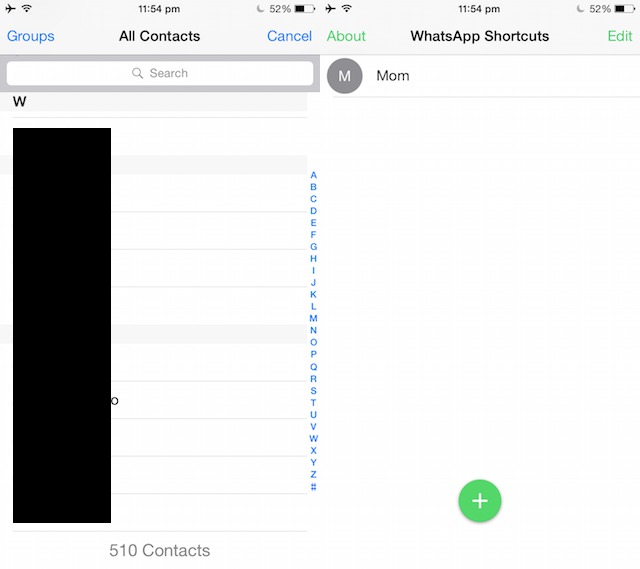Jump to letter W in index
This screenshot has width=640, height=569.
[x=313, y=439]
